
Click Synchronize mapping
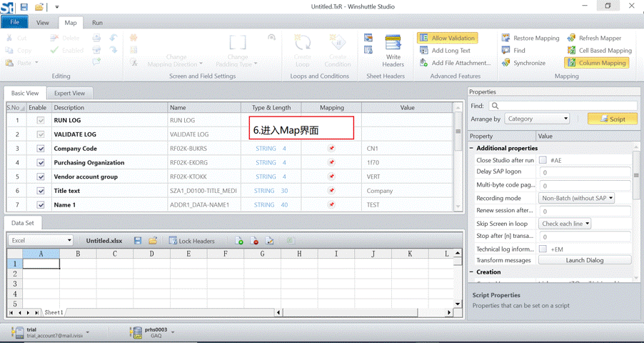pos(523,63)
